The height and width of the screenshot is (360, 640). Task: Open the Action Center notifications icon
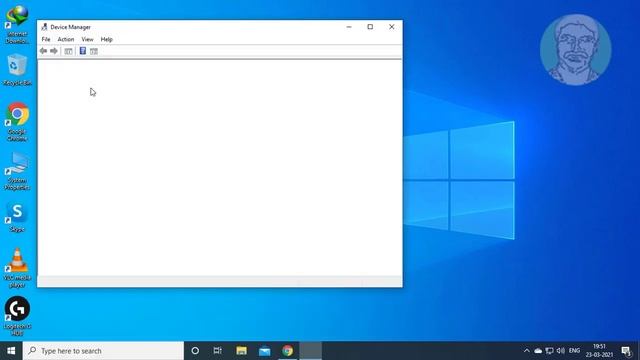pos(626,351)
